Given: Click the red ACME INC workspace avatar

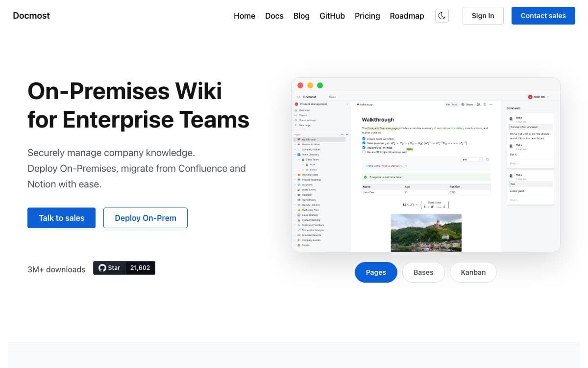Looking at the screenshot, I should (x=530, y=97).
